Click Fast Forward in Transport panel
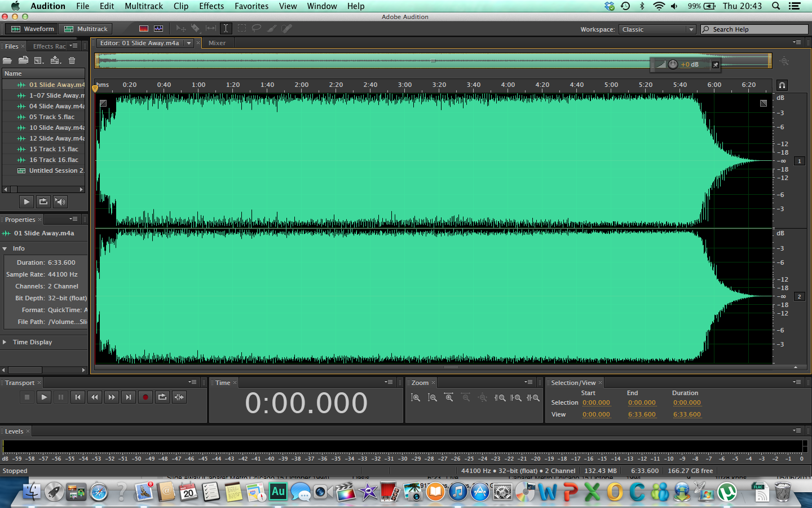The width and height of the screenshot is (812, 508). (112, 397)
